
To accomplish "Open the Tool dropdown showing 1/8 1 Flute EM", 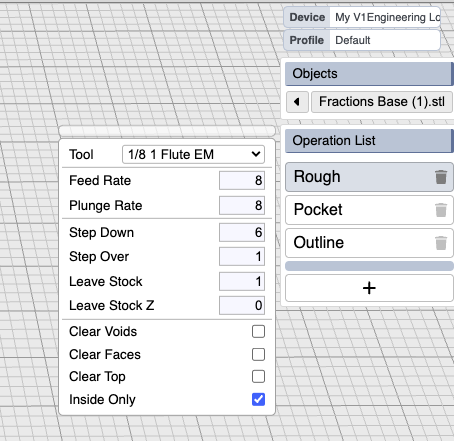I will pos(193,154).
